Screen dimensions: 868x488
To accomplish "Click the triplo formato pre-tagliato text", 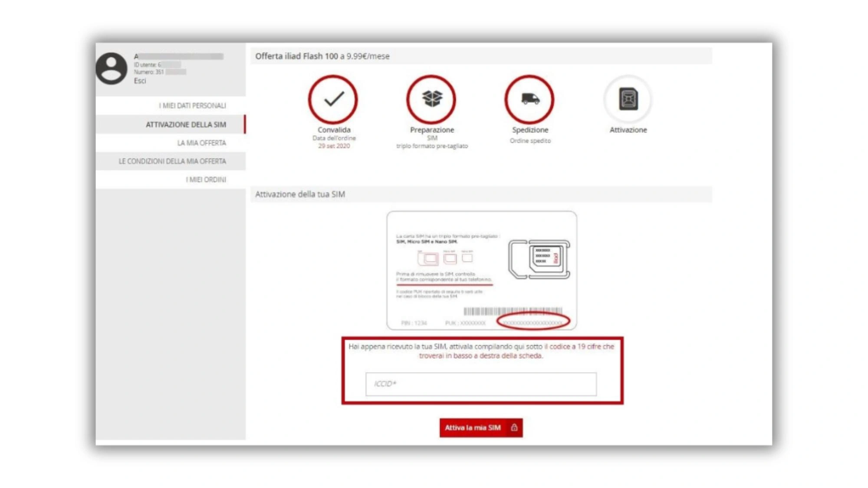I will (x=432, y=146).
